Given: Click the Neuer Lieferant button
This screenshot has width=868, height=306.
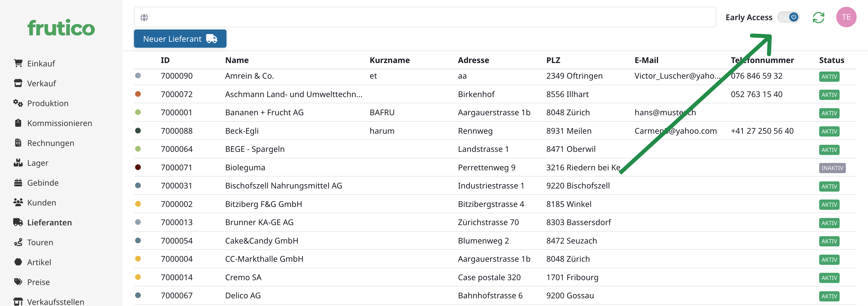Looking at the screenshot, I should [x=180, y=39].
